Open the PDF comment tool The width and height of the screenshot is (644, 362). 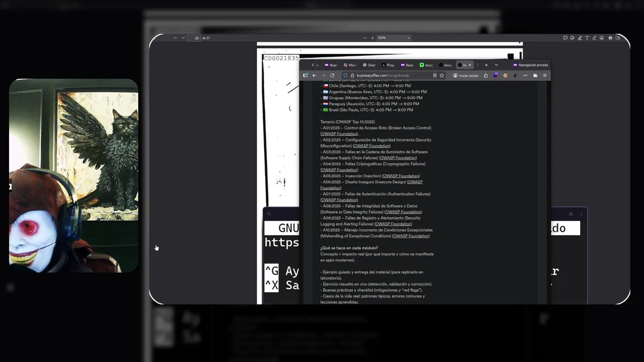[x=565, y=38]
